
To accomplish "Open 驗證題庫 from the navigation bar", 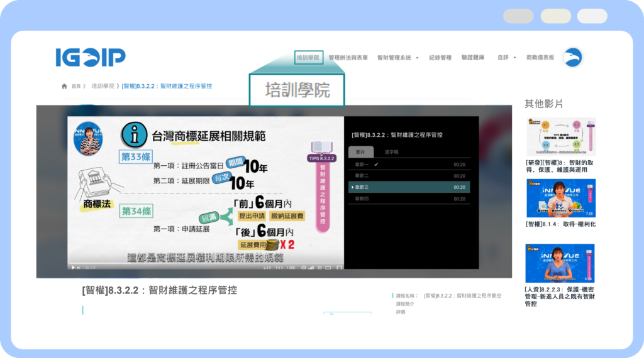I will (x=473, y=57).
